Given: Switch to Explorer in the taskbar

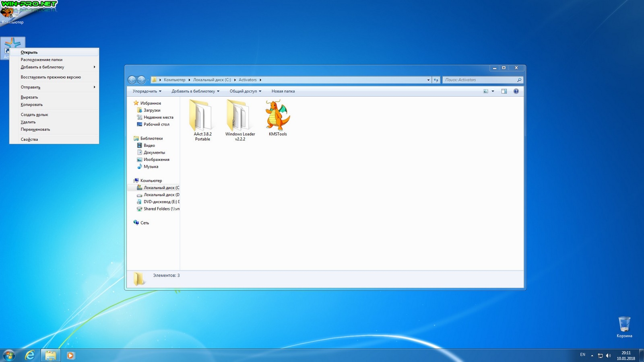Looking at the screenshot, I should (51, 355).
